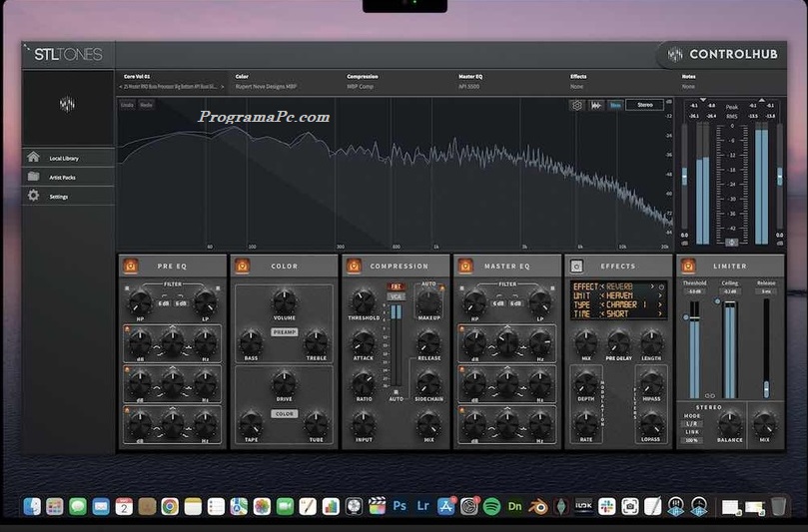Click the ControlHub logo icon
Viewport: 808px width, 532px height.
tap(674, 54)
